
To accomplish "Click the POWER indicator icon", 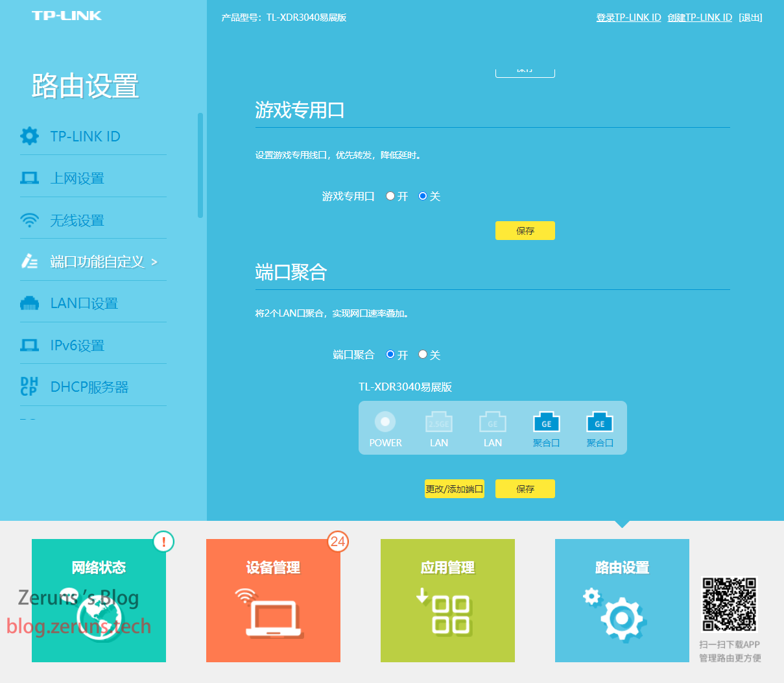I will (385, 422).
